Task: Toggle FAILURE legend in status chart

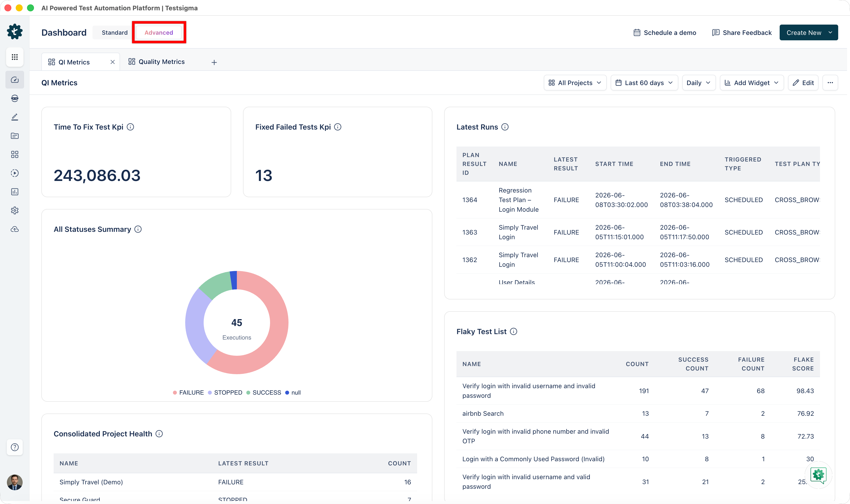Action: pyautogui.click(x=188, y=393)
